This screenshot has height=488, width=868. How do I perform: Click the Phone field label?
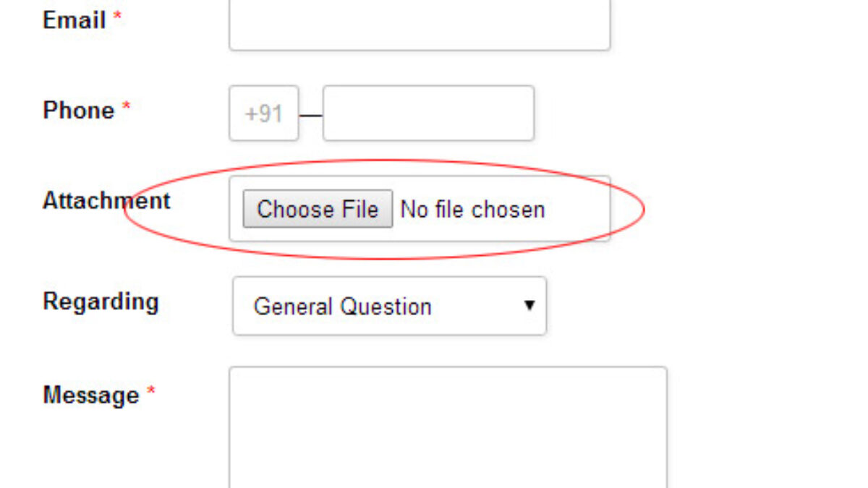(79, 111)
